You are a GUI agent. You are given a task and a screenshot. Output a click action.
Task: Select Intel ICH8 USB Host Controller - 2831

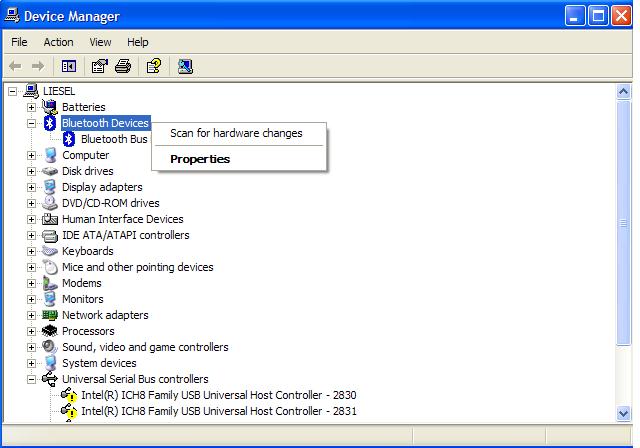pyautogui.click(x=218, y=411)
